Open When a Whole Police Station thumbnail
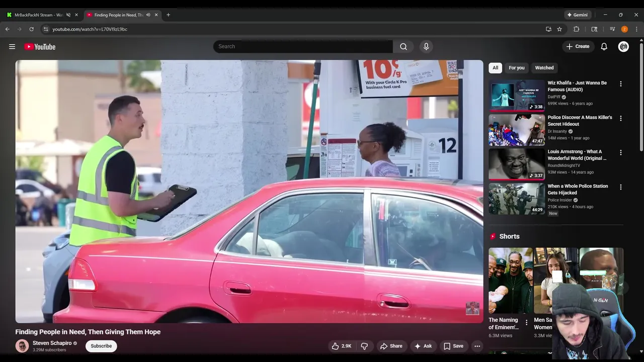The image size is (644, 362). 517,199
